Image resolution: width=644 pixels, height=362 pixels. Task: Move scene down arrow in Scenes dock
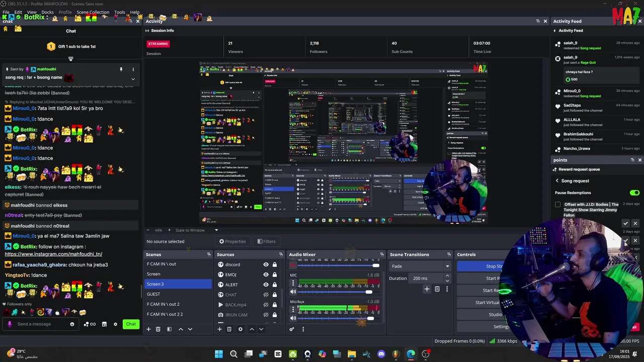[x=190, y=329]
